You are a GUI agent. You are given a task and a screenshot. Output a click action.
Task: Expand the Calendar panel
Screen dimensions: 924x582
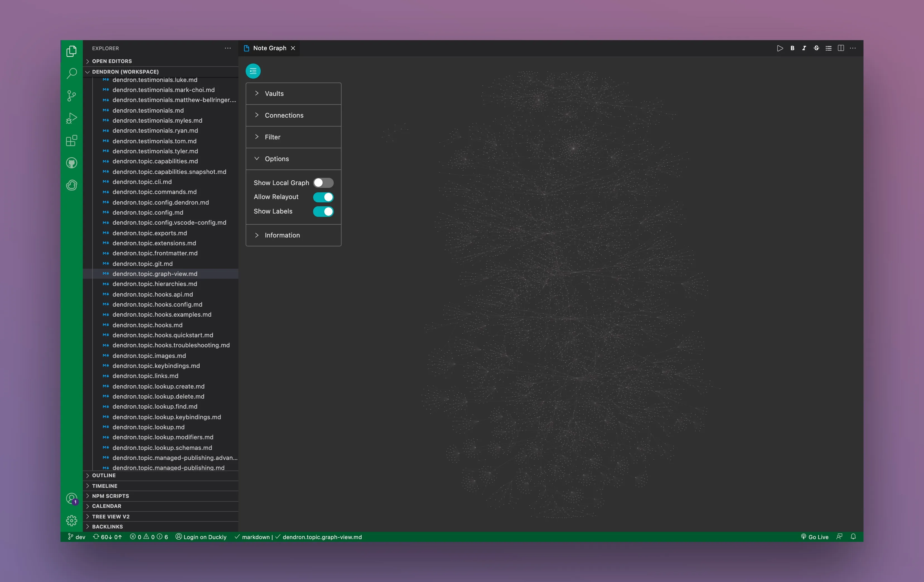160,506
